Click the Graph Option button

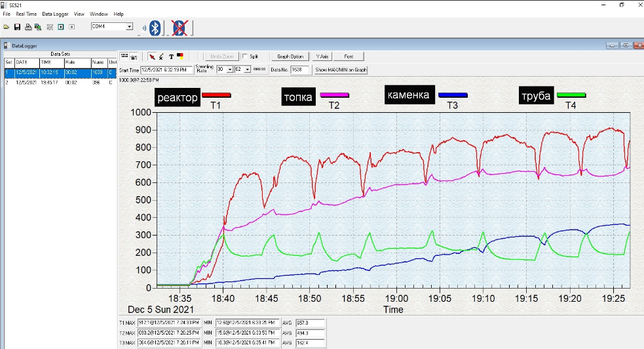click(290, 57)
